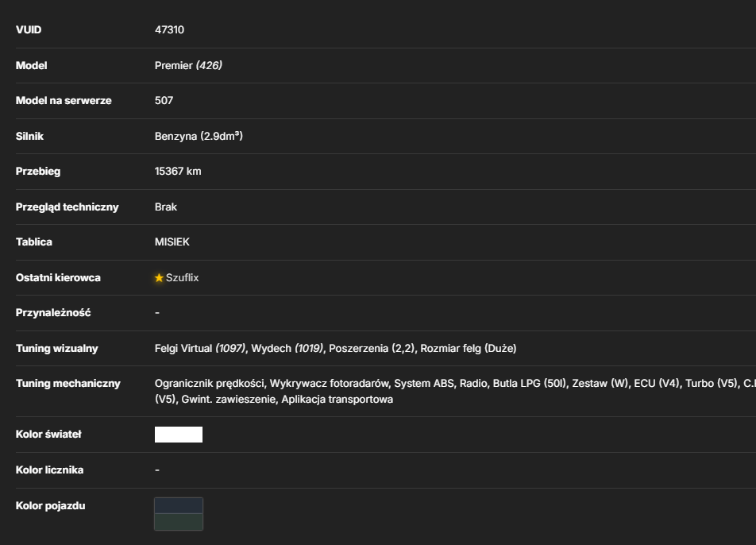Click the Ogranicznik prędkości tuning entry
The height and width of the screenshot is (545, 756).
210,384
